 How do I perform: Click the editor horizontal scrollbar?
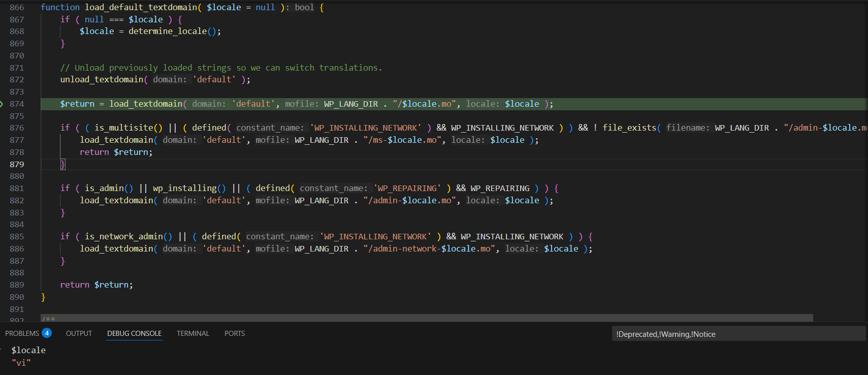(x=427, y=318)
